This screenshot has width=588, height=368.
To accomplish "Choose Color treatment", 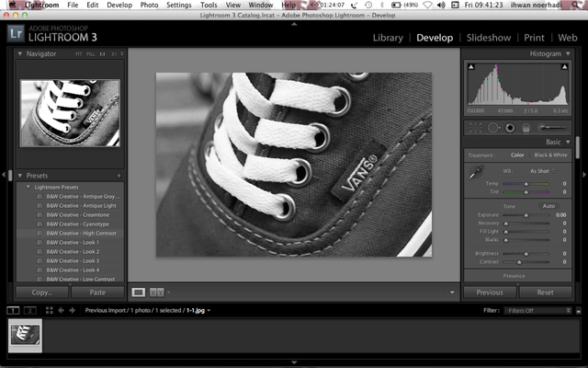I will coord(517,155).
